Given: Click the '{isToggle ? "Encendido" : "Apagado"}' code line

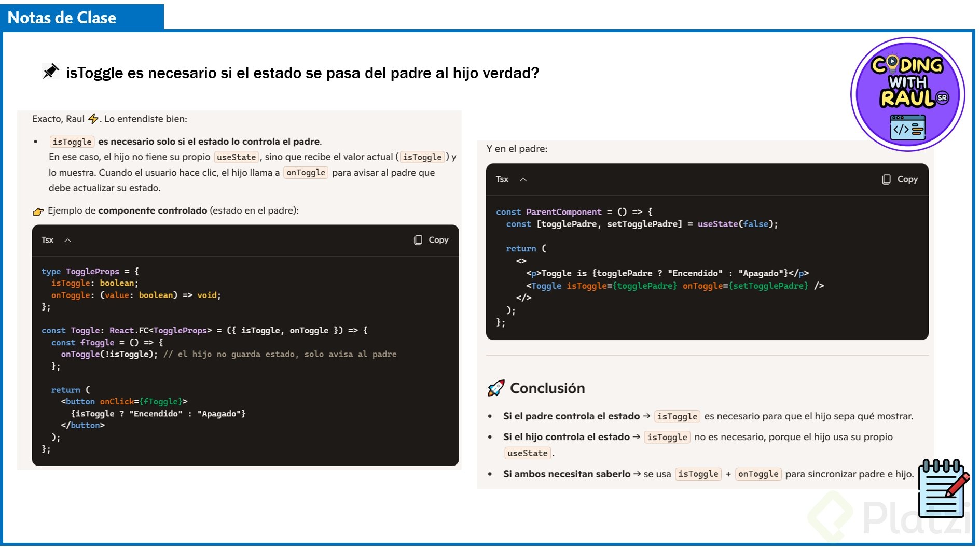Looking at the screenshot, I should point(158,414).
